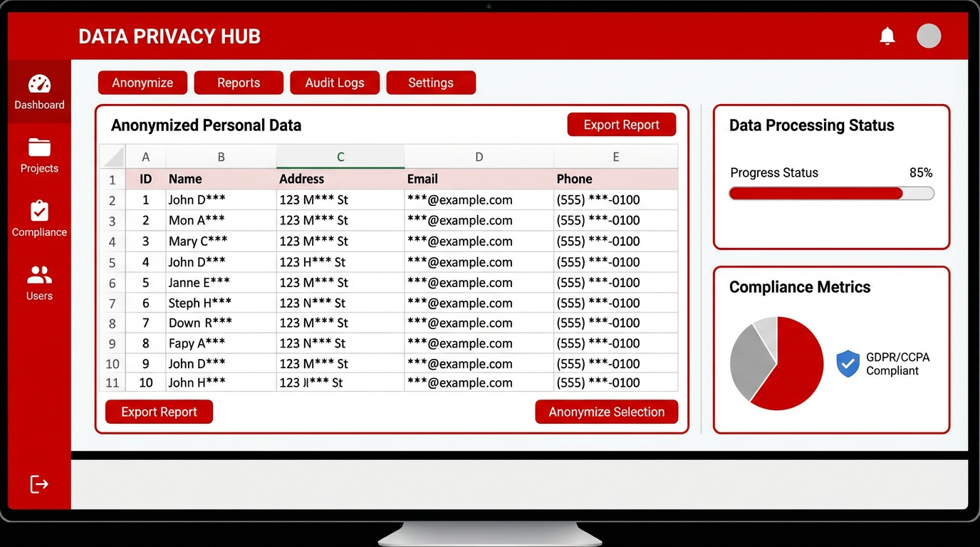
Task: Select all cells via spreadsheet corner triangle
Action: point(113,157)
